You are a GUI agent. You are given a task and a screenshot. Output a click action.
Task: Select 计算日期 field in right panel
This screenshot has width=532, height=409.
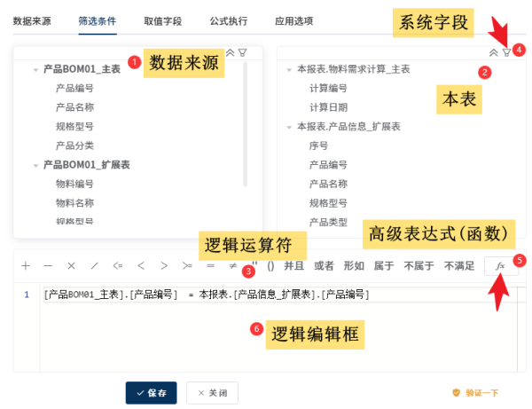[328, 107]
